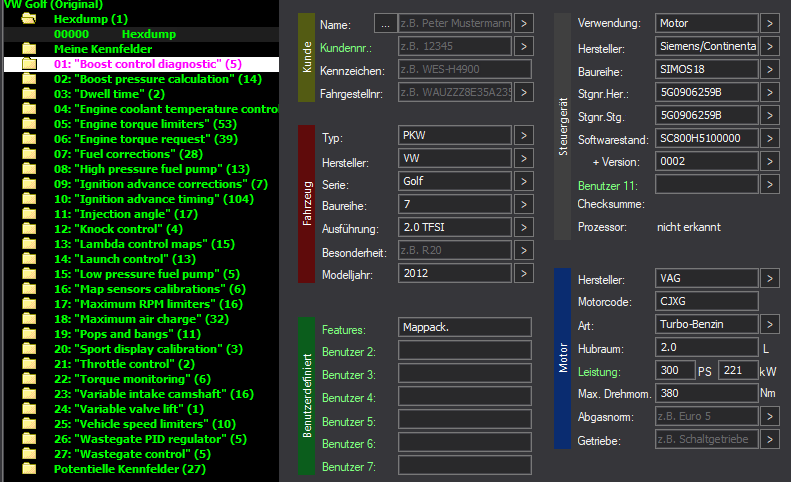The image size is (791, 482).
Task: Select the 00000 Hexdump entry
Action: pyautogui.click(x=115, y=34)
